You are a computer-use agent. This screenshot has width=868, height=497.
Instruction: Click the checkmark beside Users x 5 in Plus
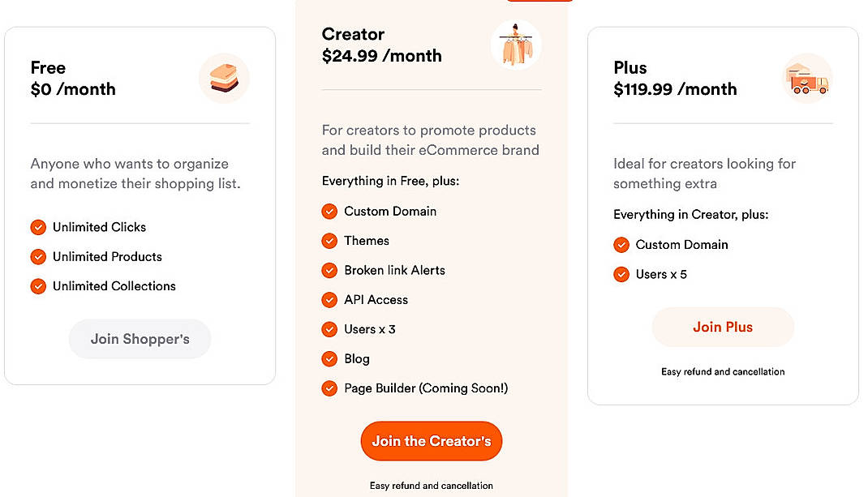621,274
